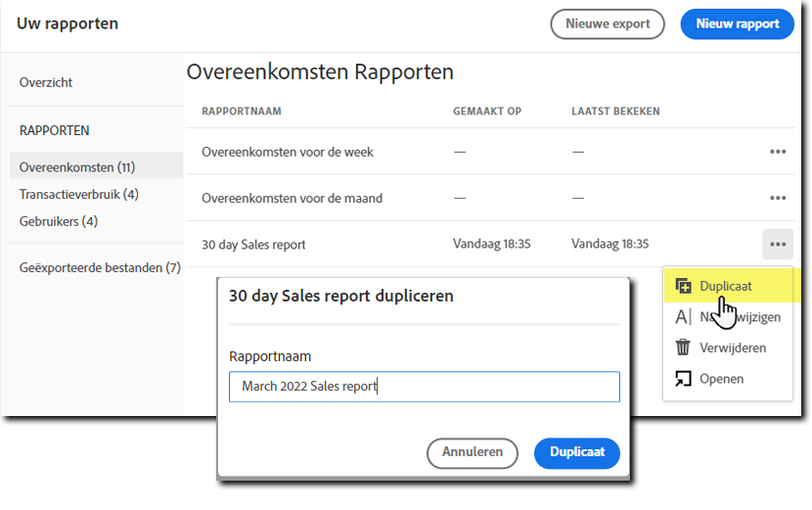
Task: Click the RAPPORTNAAM column header
Action: click(242, 111)
